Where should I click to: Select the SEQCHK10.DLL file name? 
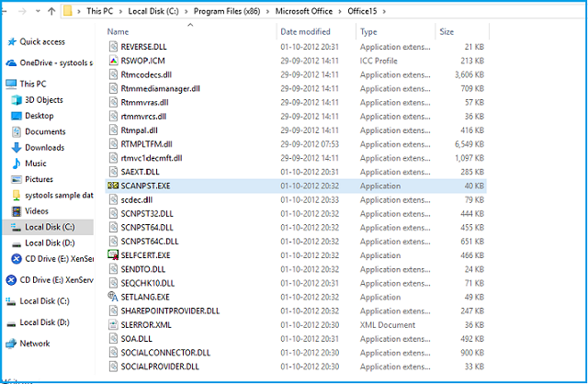tap(147, 283)
